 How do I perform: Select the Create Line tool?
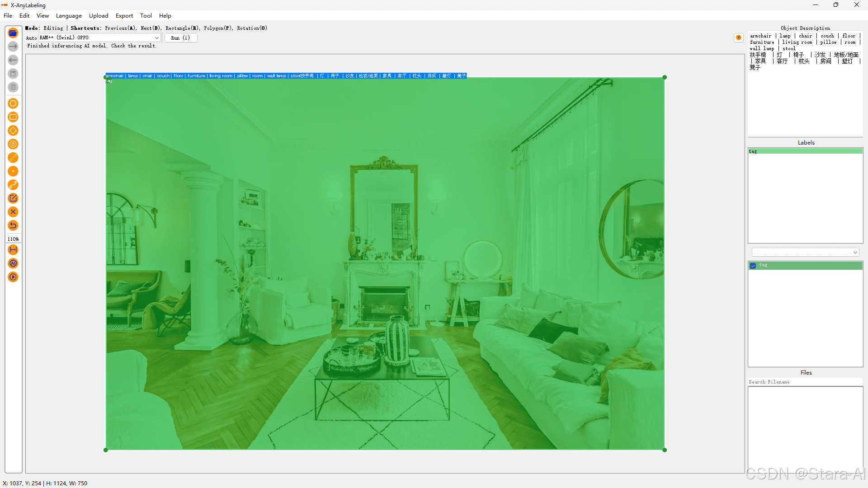pos(13,158)
